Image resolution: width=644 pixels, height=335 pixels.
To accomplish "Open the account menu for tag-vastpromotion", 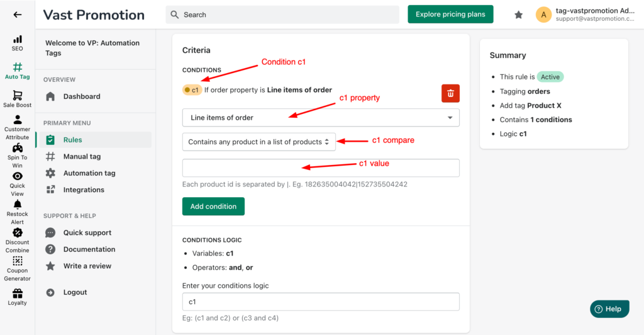I will tap(586, 14).
